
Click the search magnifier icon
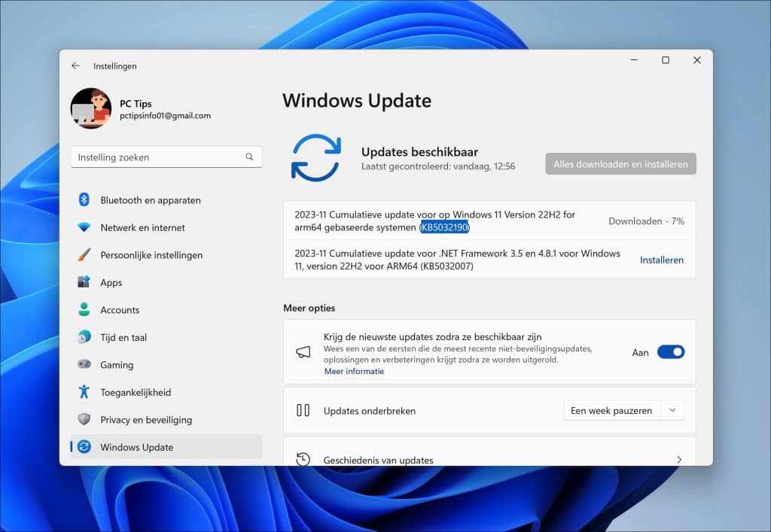(249, 157)
